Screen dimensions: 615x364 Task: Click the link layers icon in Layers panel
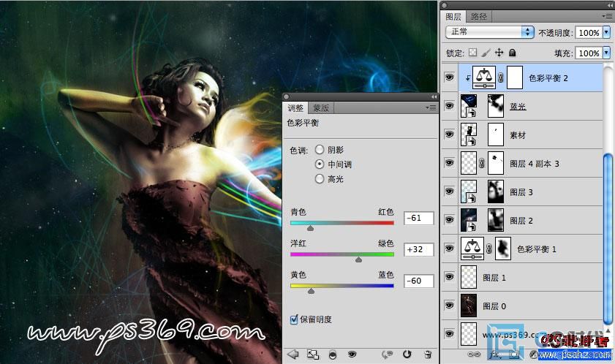tap(474, 354)
